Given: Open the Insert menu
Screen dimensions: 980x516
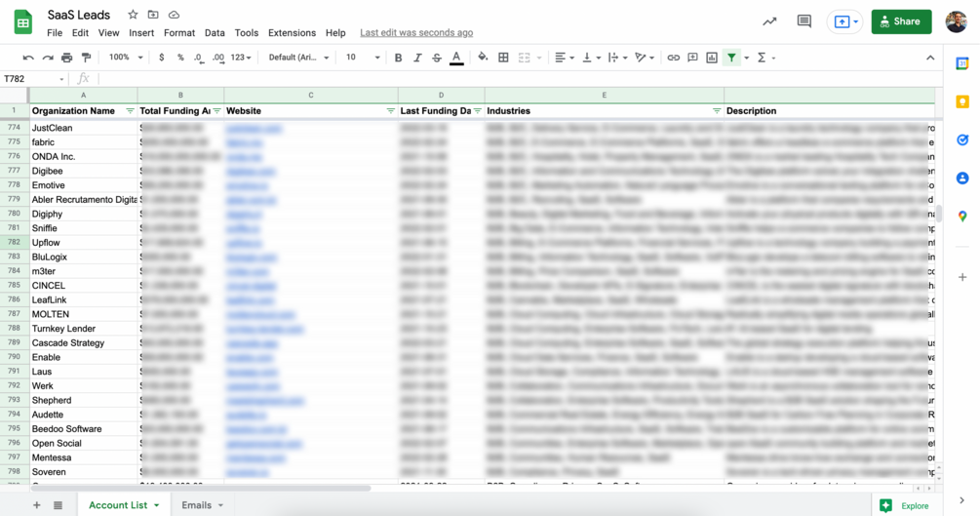Looking at the screenshot, I should [x=141, y=32].
